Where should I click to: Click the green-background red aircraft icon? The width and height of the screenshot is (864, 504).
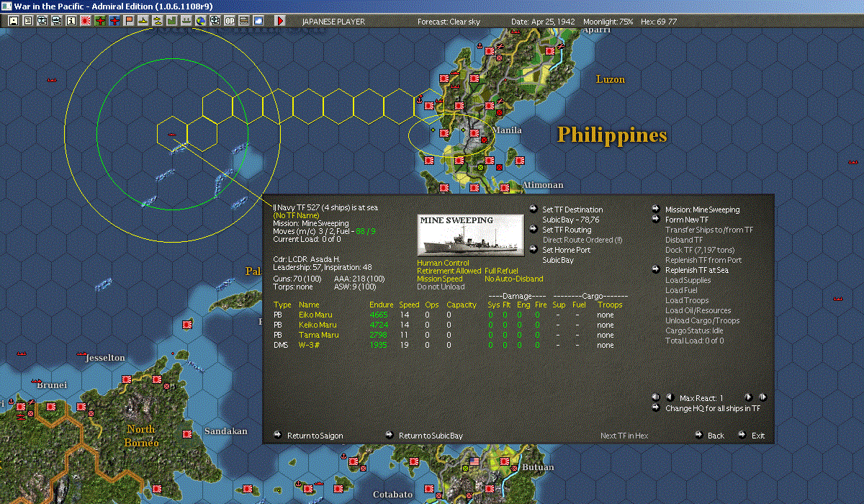(100, 21)
